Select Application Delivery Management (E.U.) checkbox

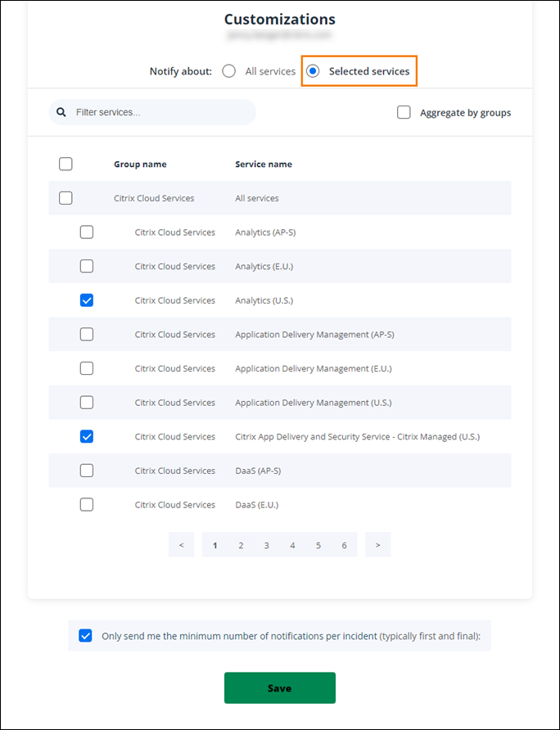point(87,368)
